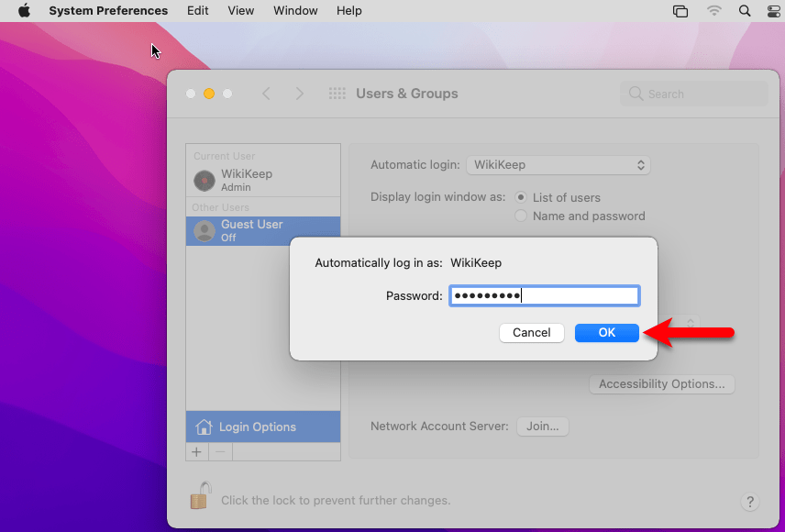Select List of users radio button
Viewport: 785px width, 532px height.
point(521,197)
